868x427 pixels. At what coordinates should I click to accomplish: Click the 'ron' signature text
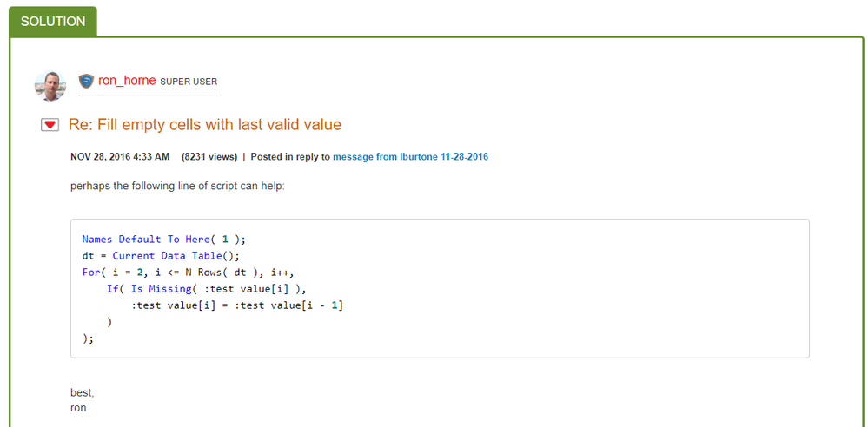coord(78,407)
